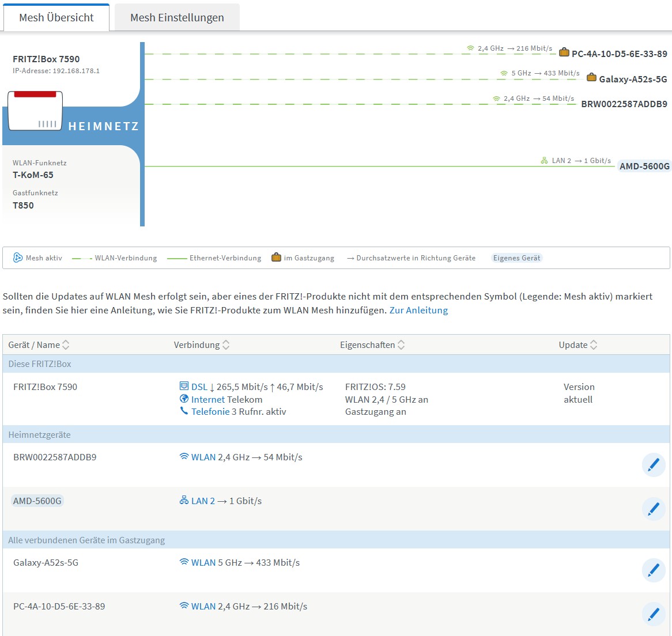Viewport: 672px width, 636px height.
Task: Click the DSL icon in the FRITZ!Box row
Action: (x=184, y=386)
